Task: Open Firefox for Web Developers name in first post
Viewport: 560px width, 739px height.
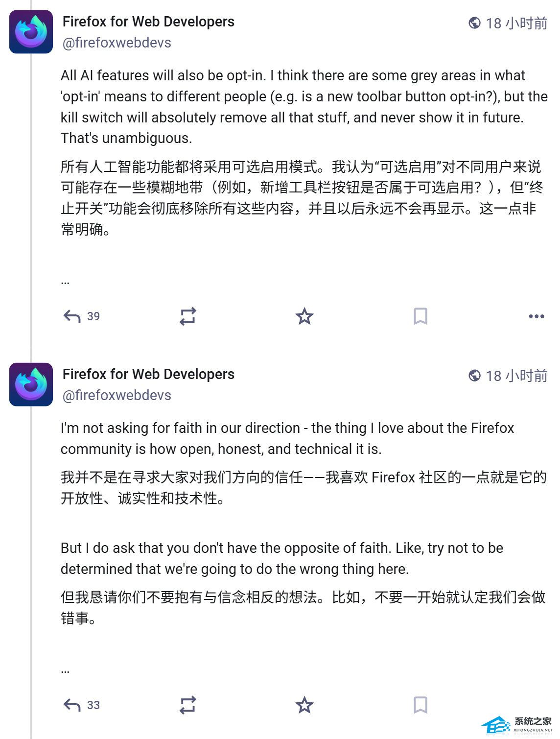Action: coord(148,22)
